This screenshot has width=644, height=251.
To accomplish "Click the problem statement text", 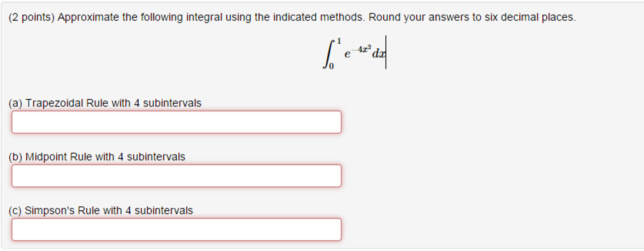I will [283, 17].
